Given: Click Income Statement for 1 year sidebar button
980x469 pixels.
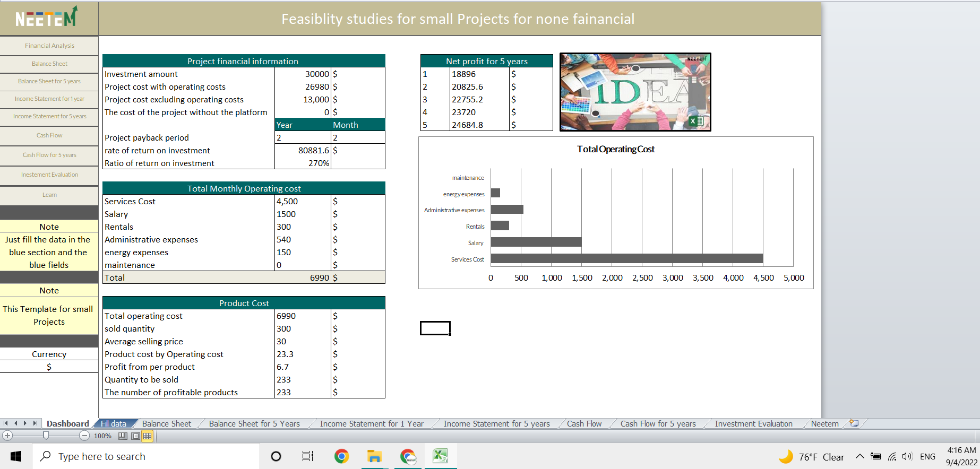Looking at the screenshot, I should point(49,99).
